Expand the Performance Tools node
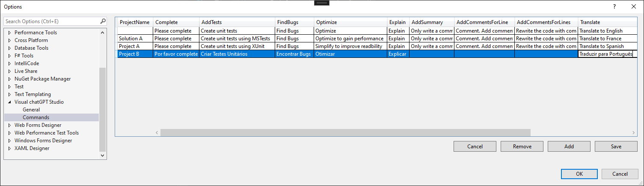This screenshot has width=644, height=186. [x=9, y=33]
